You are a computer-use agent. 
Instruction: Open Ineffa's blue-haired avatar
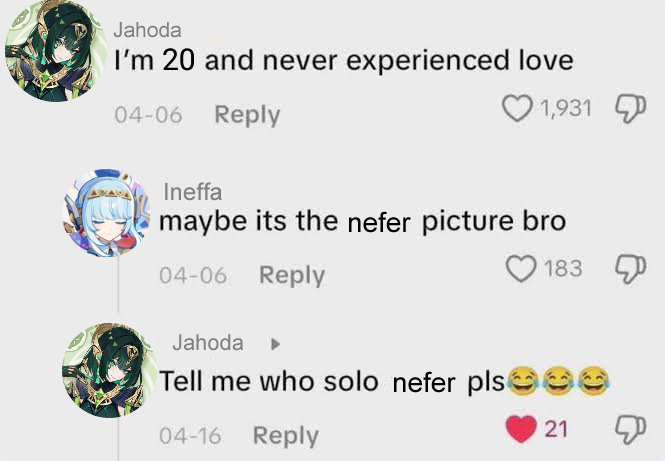click(x=106, y=212)
